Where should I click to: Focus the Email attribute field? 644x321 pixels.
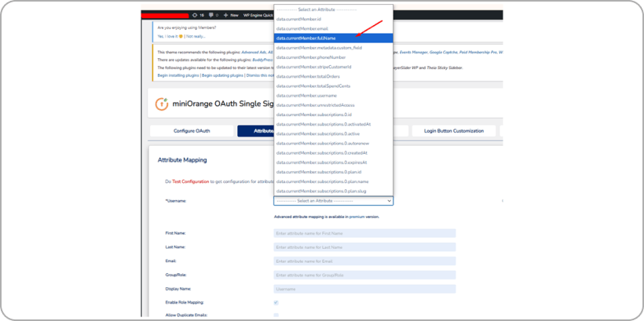(x=364, y=261)
